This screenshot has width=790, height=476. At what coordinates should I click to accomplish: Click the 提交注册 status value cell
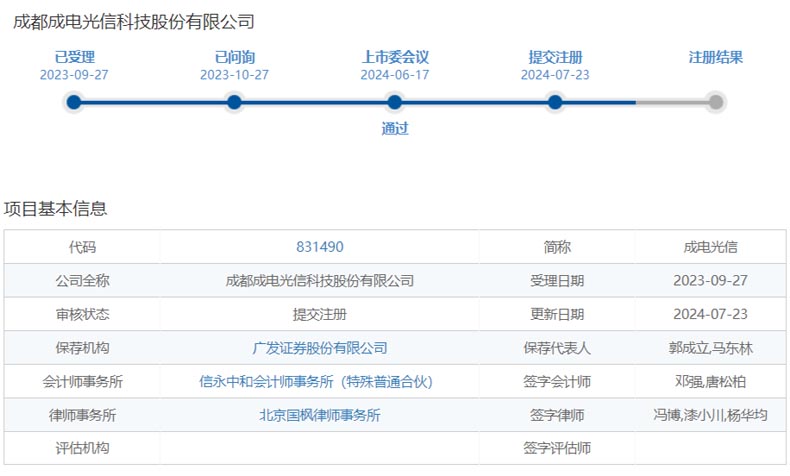pyautogui.click(x=319, y=314)
